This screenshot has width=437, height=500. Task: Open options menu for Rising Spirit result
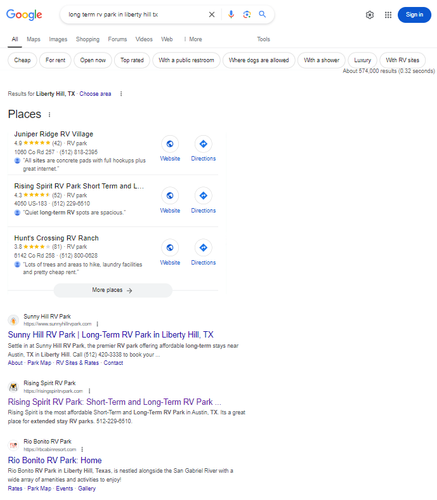coord(89,391)
